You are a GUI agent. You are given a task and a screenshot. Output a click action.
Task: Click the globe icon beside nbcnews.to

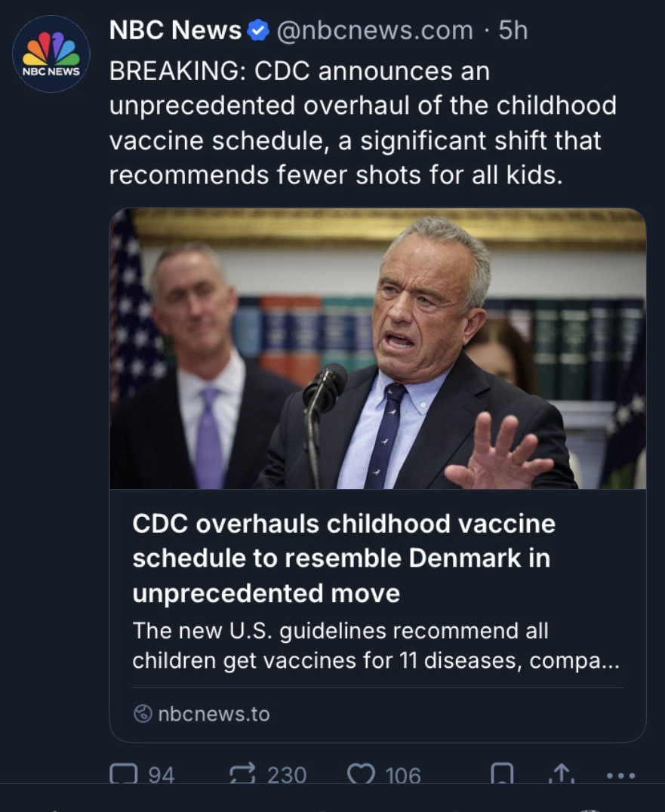[142, 713]
